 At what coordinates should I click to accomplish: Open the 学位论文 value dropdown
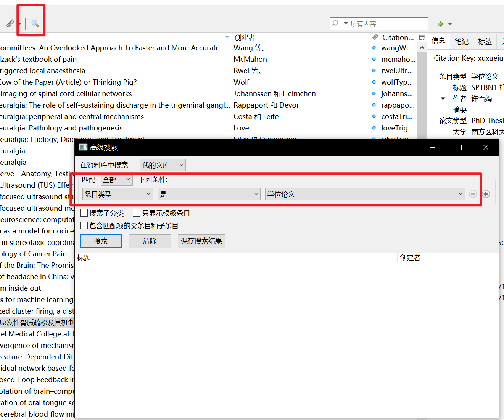[365, 194]
